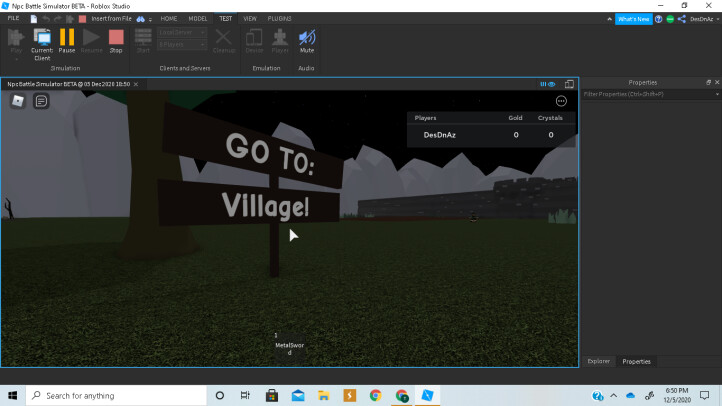This screenshot has width=722, height=406.
Task: Click the Redo arrow icon
Action: coord(58,19)
